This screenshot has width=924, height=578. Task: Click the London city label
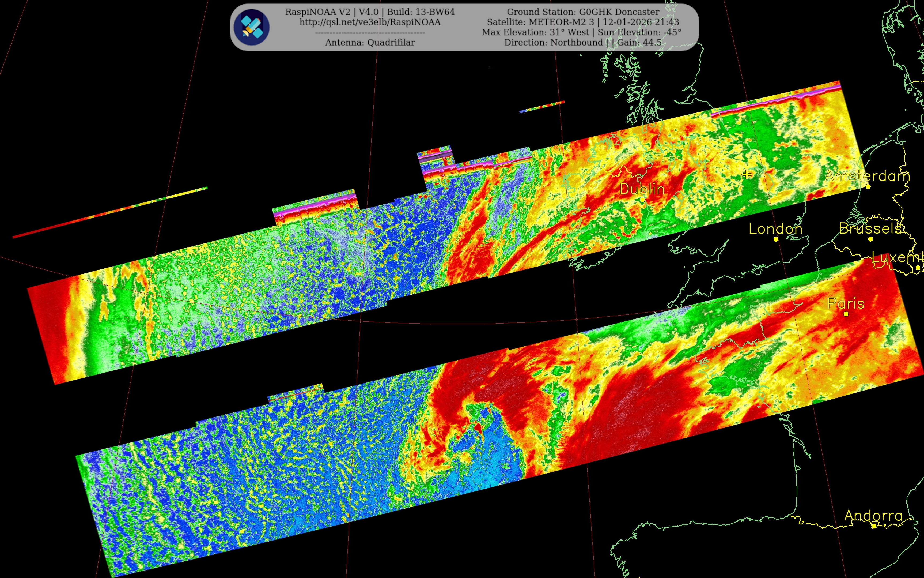[x=775, y=228]
